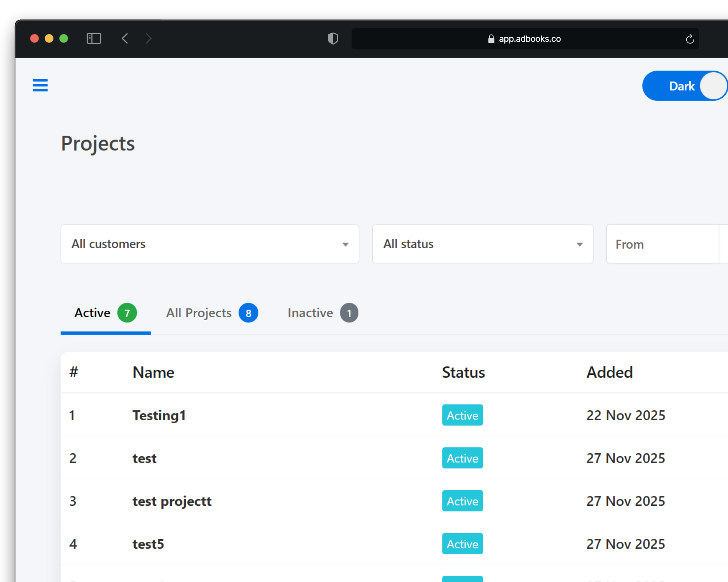Screen dimensions: 728x582
Task: Click the browser forward arrow
Action: coord(149,39)
